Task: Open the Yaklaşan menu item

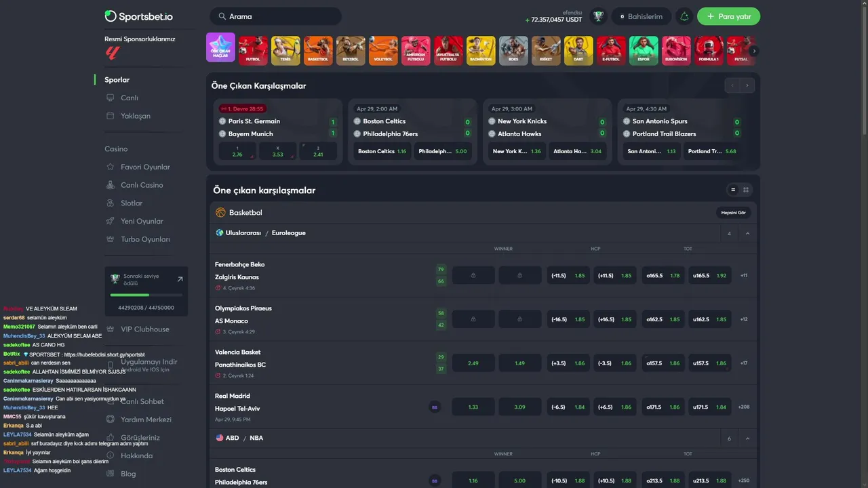Action: [x=136, y=116]
